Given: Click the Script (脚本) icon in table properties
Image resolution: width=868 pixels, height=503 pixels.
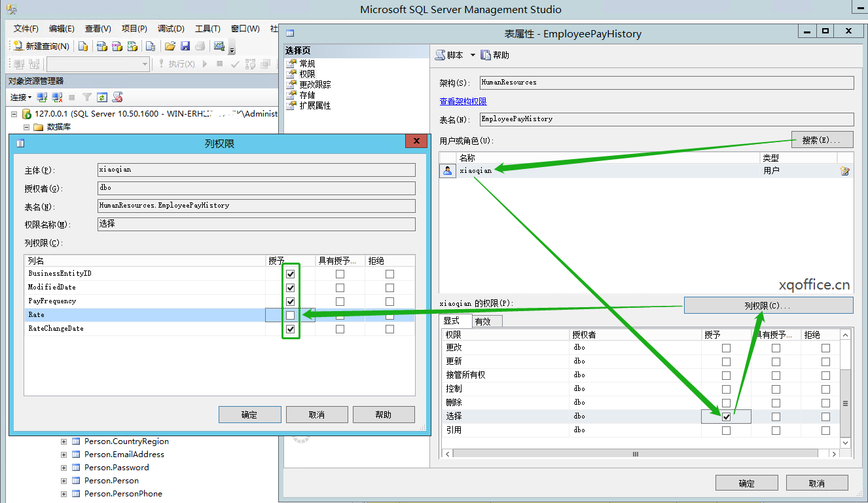Looking at the screenshot, I should tap(441, 55).
